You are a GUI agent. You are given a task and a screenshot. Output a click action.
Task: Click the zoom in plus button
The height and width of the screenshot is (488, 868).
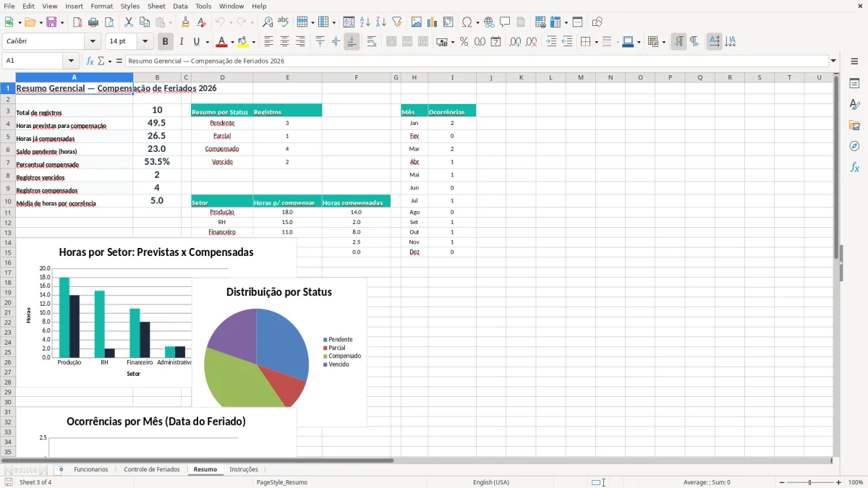(x=839, y=482)
